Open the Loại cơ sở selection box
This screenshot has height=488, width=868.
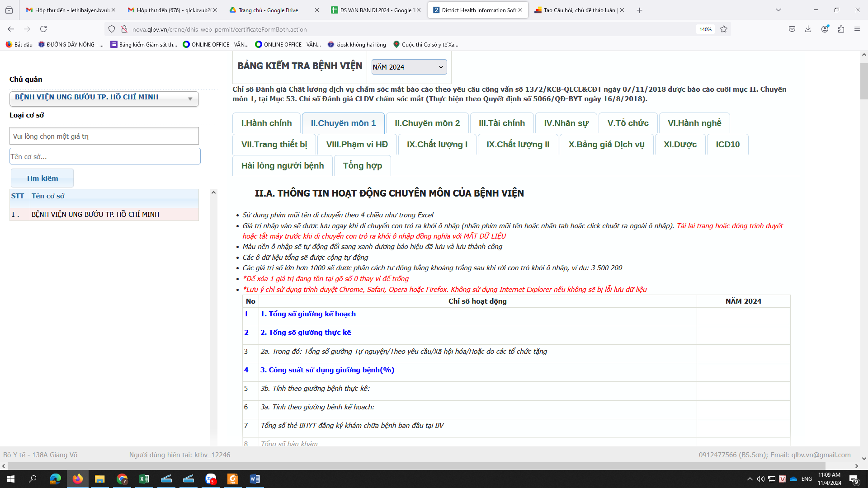pos(104,136)
